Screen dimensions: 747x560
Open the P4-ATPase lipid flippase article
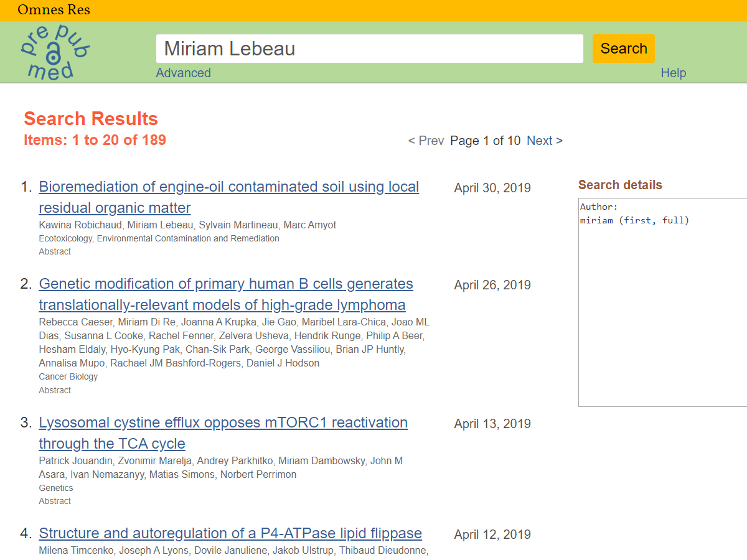pyautogui.click(x=230, y=533)
